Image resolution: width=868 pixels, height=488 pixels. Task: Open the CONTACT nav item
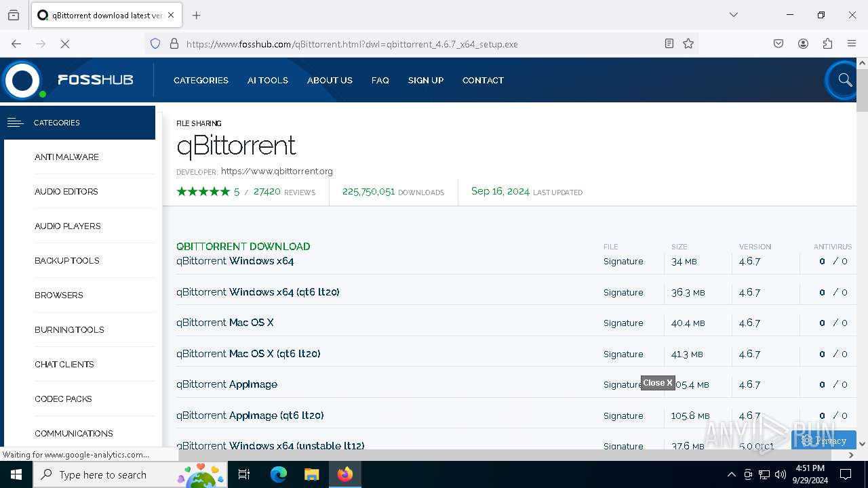click(483, 80)
